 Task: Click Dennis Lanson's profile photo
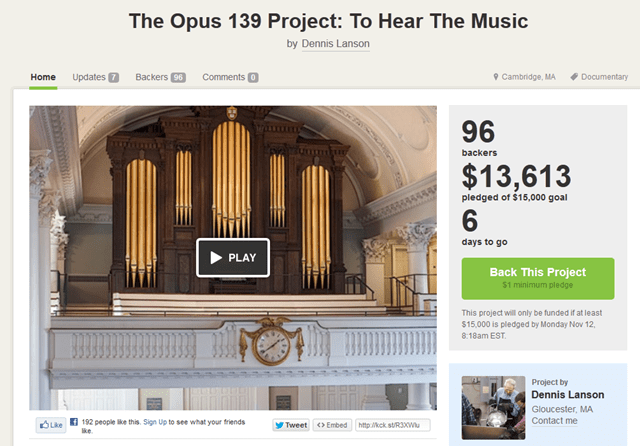(x=493, y=408)
